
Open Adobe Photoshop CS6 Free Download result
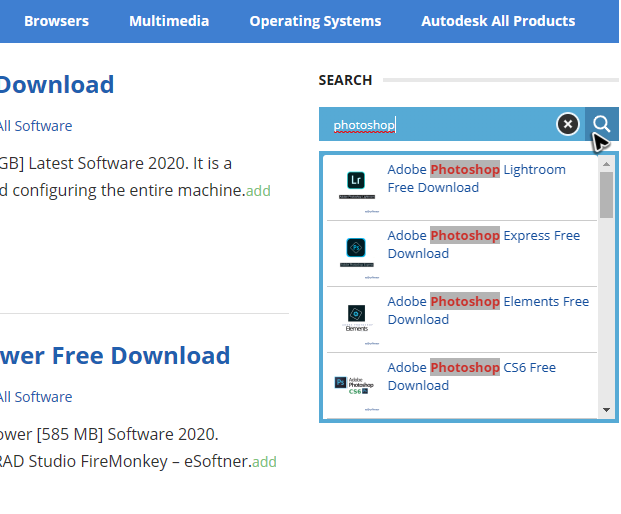[472, 376]
